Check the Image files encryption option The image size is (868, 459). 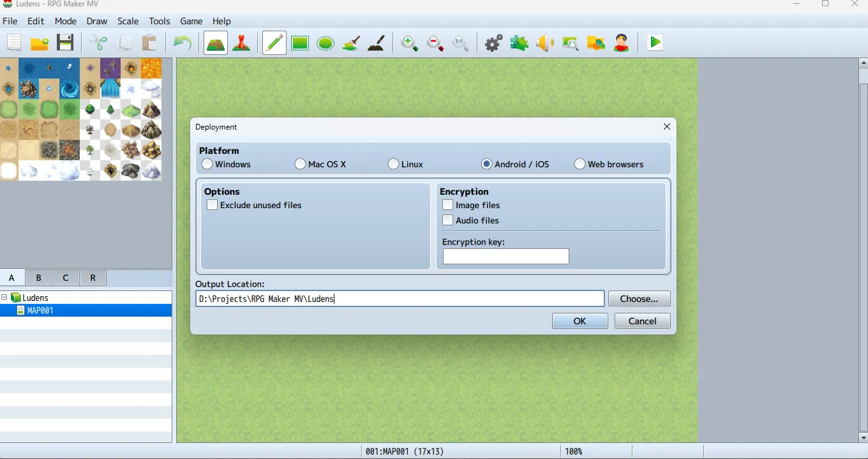pyautogui.click(x=447, y=205)
